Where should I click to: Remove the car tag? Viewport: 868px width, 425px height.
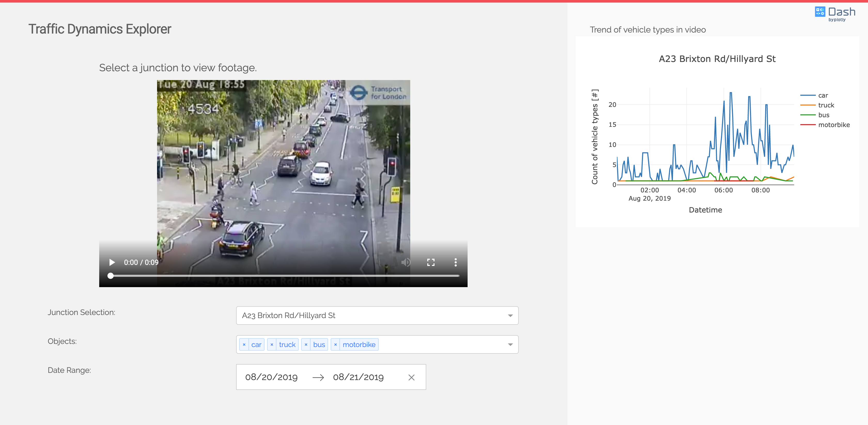coord(244,344)
